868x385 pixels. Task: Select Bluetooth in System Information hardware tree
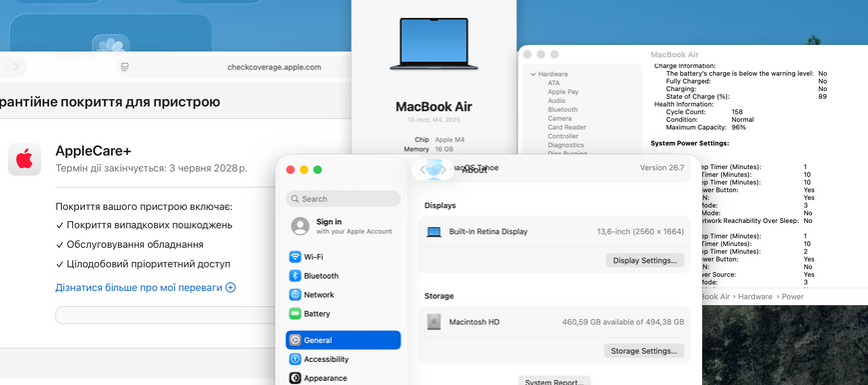tap(562, 110)
